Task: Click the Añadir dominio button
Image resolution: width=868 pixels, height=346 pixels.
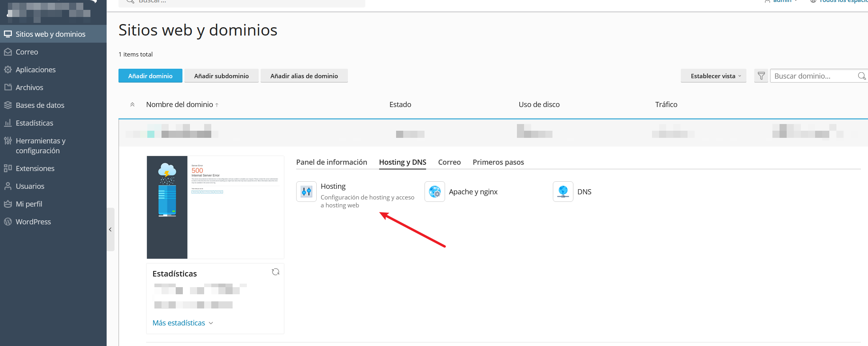Action: tap(150, 76)
